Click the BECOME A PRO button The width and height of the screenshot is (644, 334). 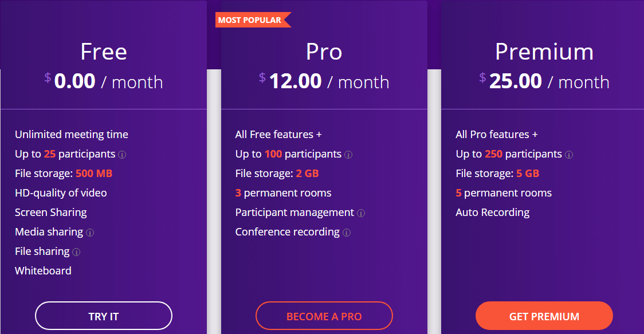pos(324,316)
